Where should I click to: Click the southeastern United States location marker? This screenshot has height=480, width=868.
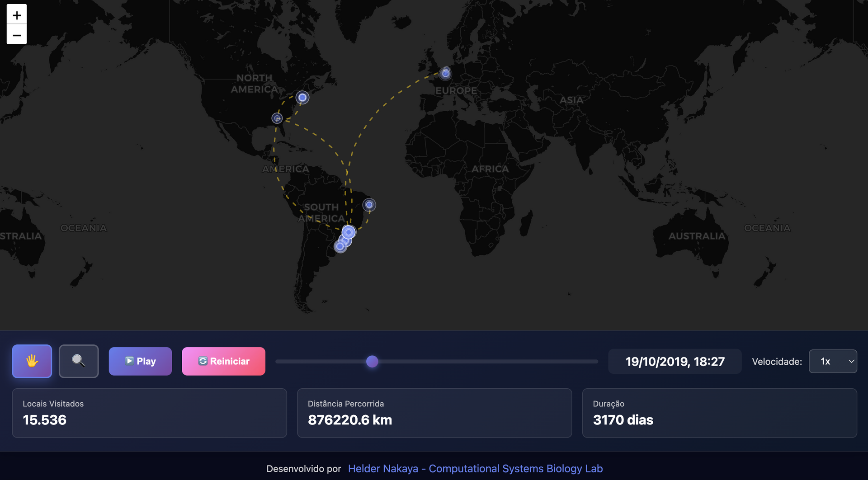click(x=277, y=118)
